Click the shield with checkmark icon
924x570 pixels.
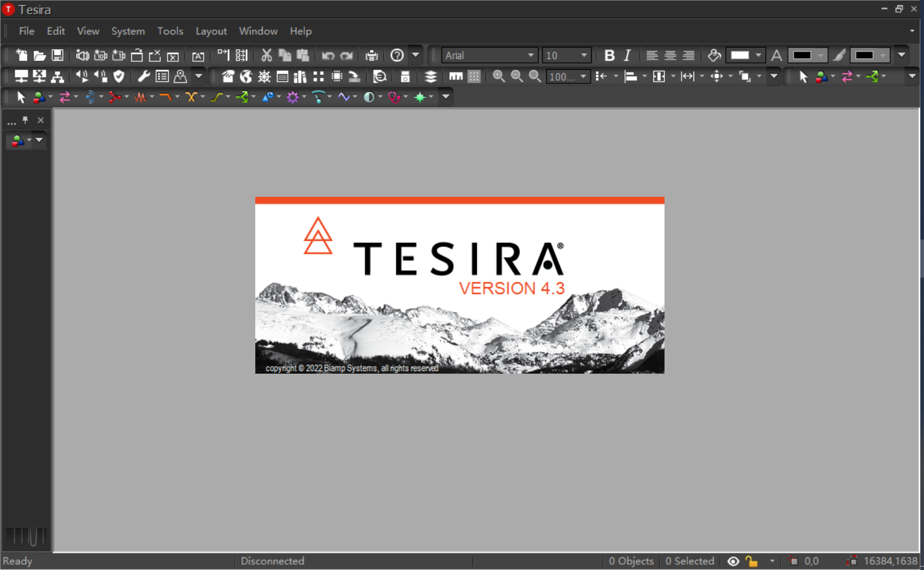119,77
